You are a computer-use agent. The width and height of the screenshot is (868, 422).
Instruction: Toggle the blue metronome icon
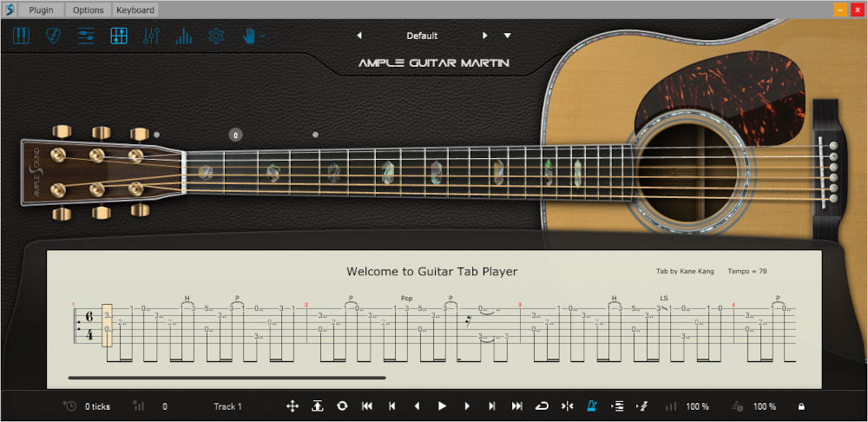click(592, 406)
